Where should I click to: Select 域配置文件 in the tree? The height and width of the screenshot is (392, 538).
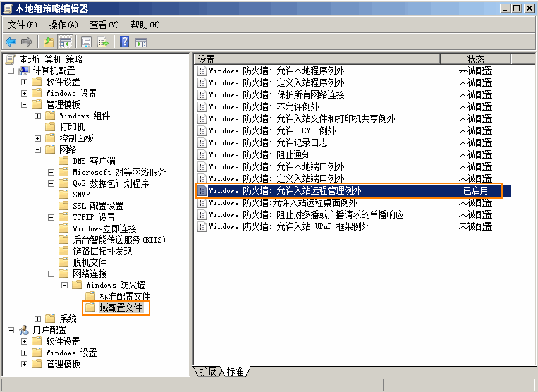pyautogui.click(x=121, y=307)
